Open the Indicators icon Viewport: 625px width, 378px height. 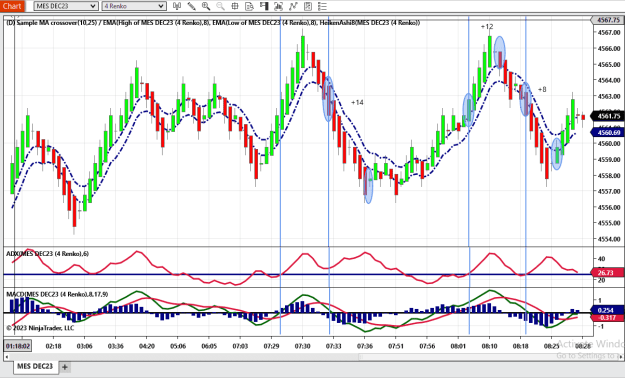[293, 6]
